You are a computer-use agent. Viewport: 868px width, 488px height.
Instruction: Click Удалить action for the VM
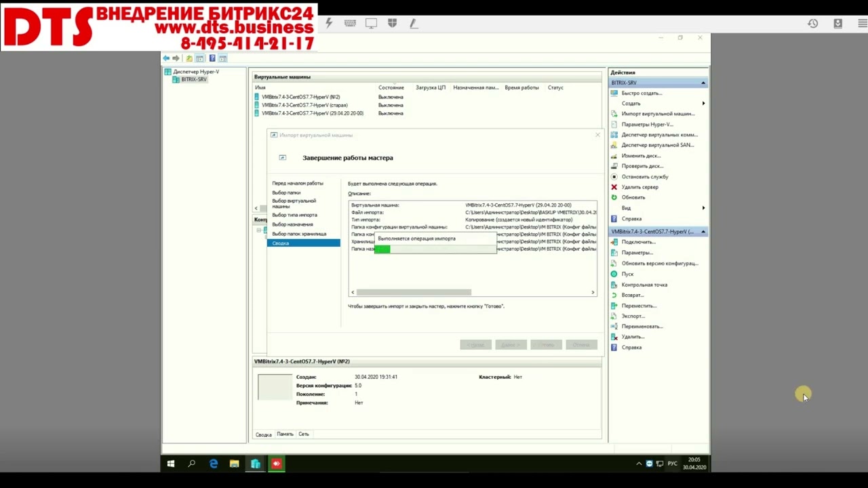[x=633, y=337]
